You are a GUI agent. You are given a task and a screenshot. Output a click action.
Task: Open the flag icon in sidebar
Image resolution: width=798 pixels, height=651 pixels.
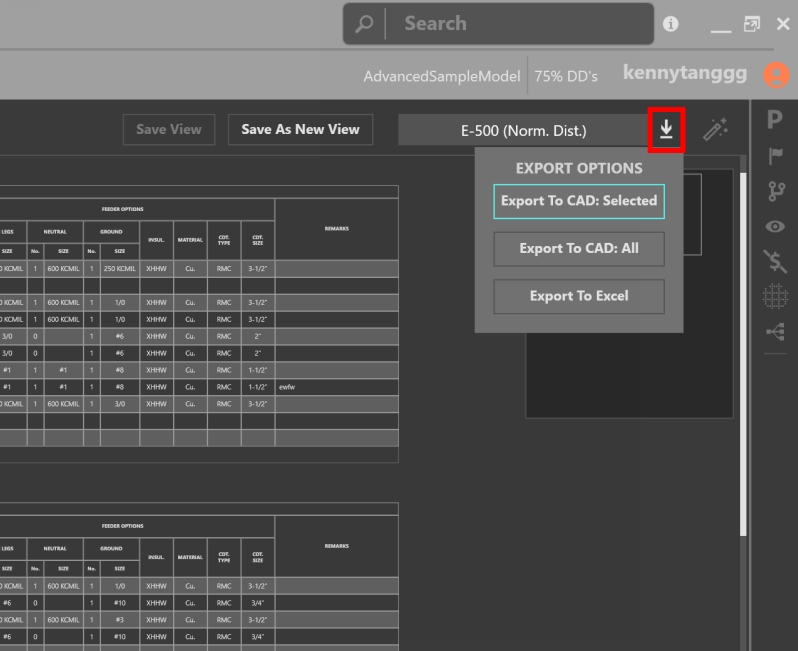click(x=775, y=156)
